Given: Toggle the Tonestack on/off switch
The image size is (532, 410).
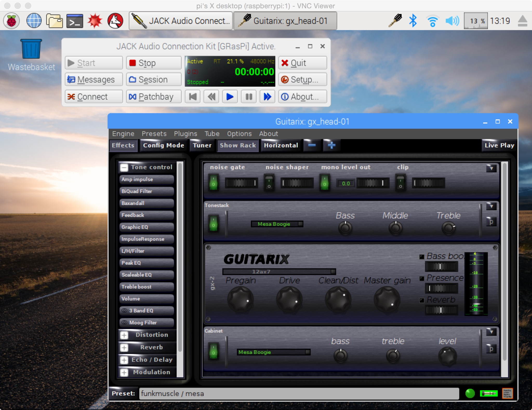Looking at the screenshot, I should tap(213, 223).
